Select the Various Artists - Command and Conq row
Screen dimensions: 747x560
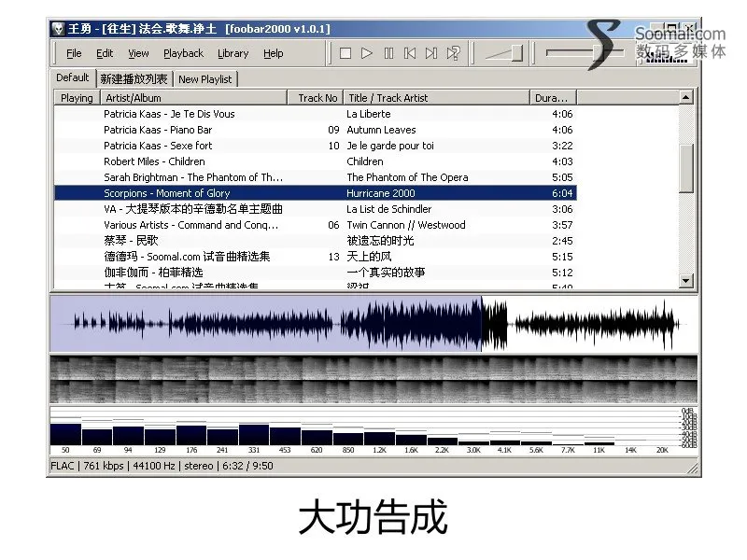315,225
